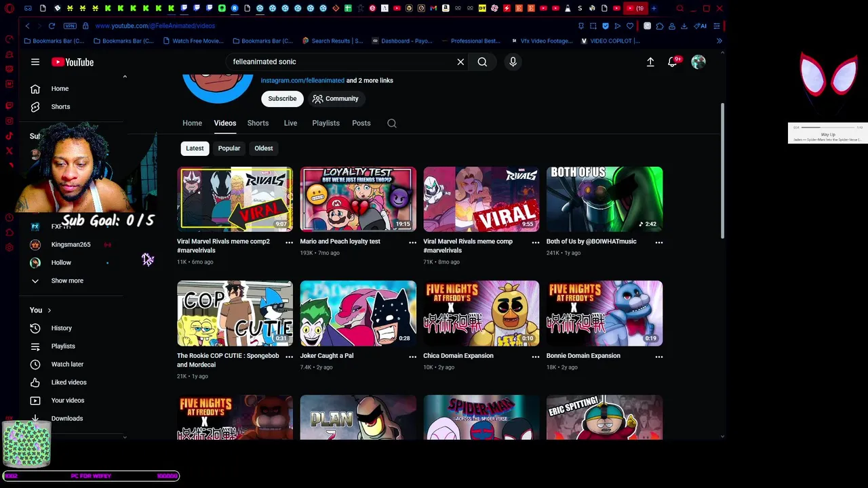
Task: Switch to the Playlists channel tab
Action: click(325, 123)
